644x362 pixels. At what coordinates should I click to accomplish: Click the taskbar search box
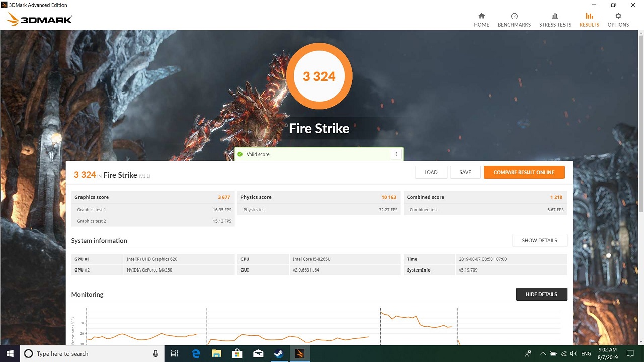pos(93,354)
